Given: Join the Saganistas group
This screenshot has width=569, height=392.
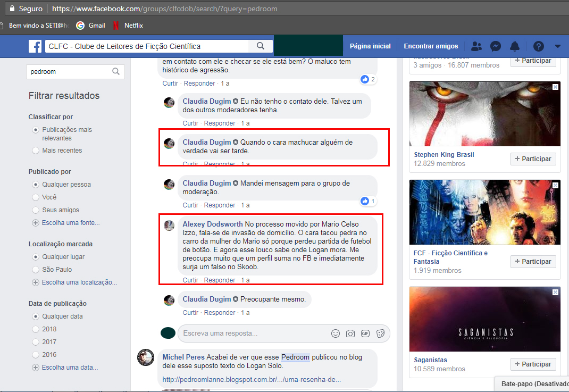Looking at the screenshot, I should (x=533, y=364).
